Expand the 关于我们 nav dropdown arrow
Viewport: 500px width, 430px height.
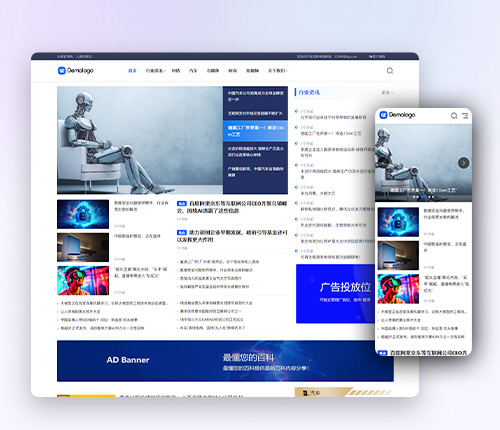pos(287,71)
